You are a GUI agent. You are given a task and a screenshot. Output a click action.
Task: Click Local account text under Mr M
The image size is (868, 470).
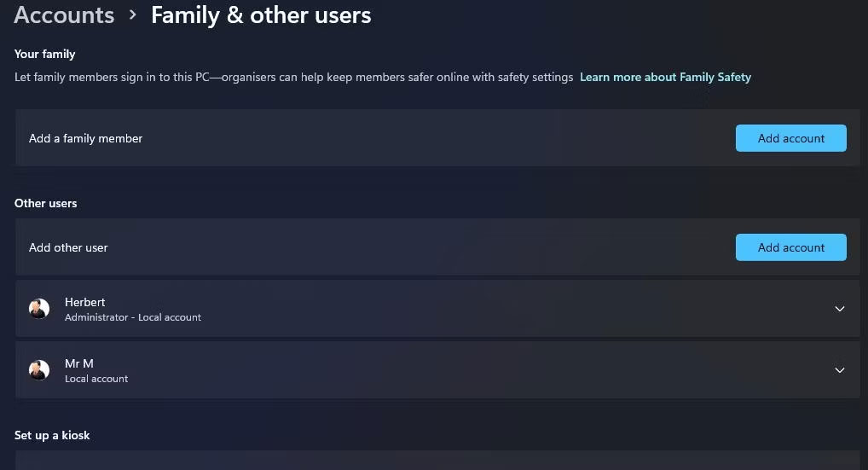[x=96, y=379]
